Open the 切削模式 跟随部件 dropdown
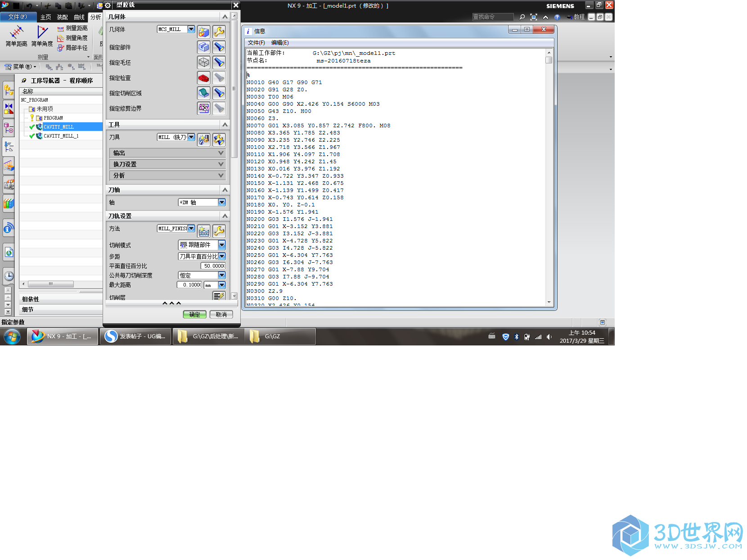Viewport: 747px width, 560px height. coord(222,245)
